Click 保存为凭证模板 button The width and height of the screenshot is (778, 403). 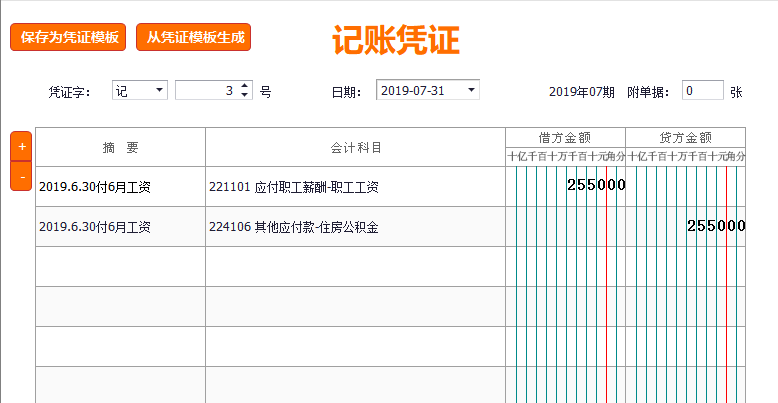click(69, 38)
